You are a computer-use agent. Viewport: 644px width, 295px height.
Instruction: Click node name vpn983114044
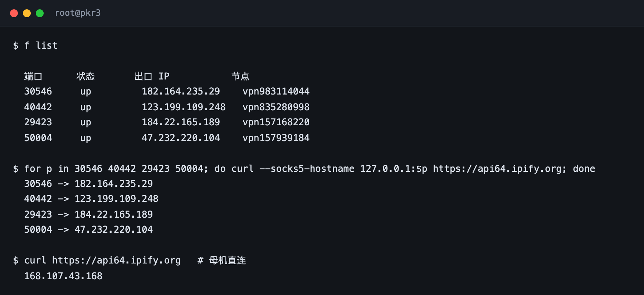pyautogui.click(x=276, y=91)
